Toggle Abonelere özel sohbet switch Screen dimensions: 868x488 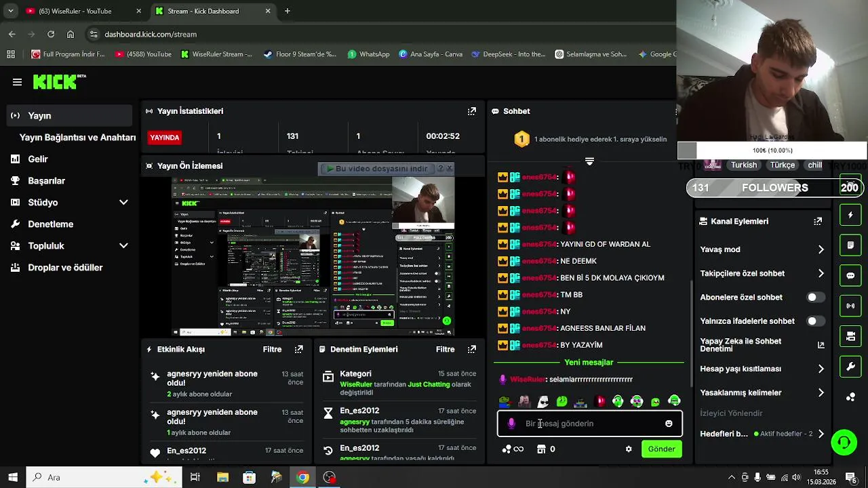[x=816, y=297]
